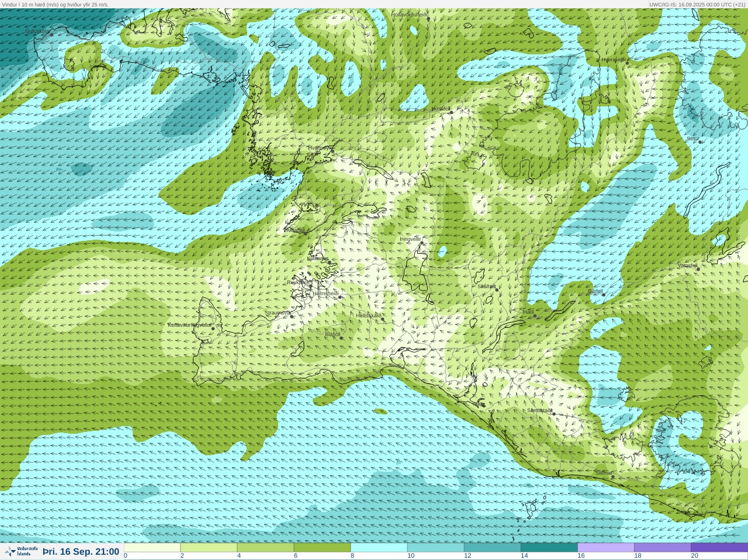Click the Sámsstaðir station marker

(x=553, y=414)
